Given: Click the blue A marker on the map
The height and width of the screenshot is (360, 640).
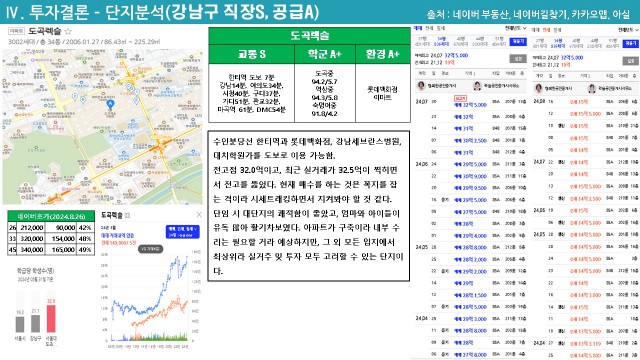Looking at the screenshot, I should point(110,104).
